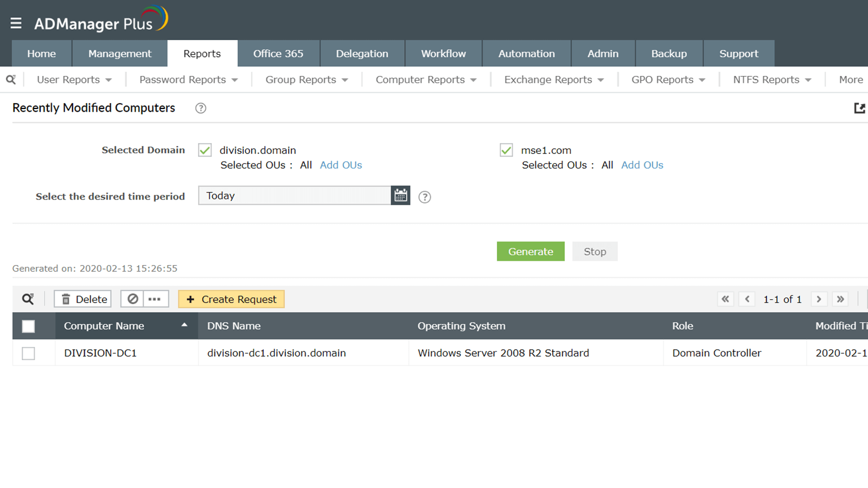Go to the next results page
868x488 pixels.
(x=819, y=299)
